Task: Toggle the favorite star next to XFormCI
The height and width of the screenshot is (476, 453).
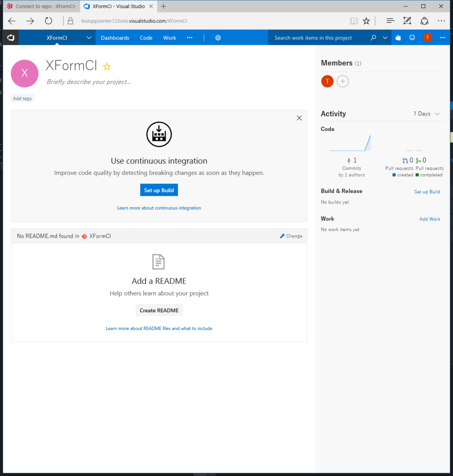Action: click(107, 66)
